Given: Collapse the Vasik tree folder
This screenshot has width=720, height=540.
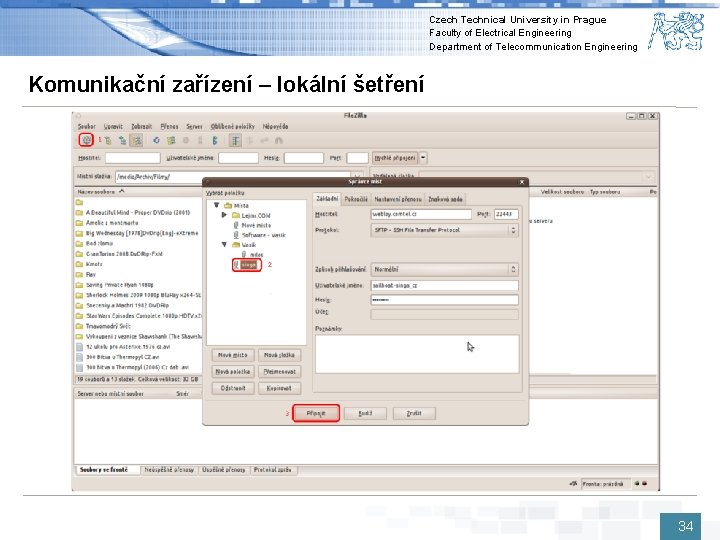Looking at the screenshot, I should tap(225, 245).
